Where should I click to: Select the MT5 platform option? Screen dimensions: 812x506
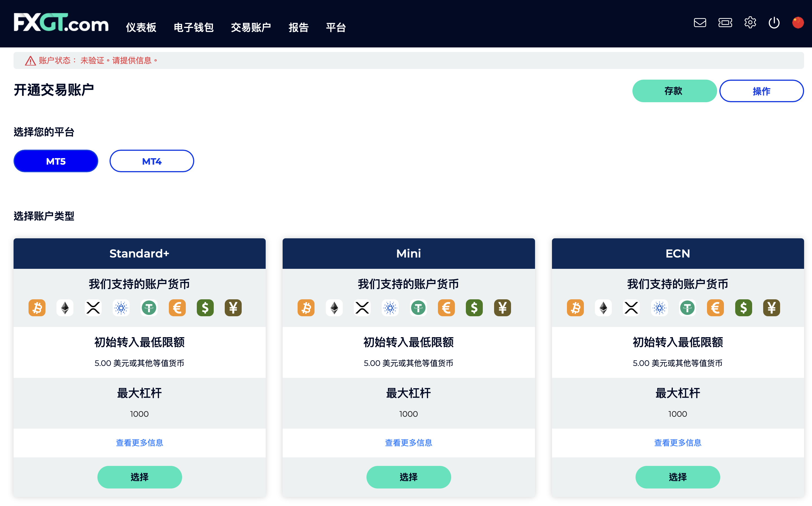tap(56, 161)
